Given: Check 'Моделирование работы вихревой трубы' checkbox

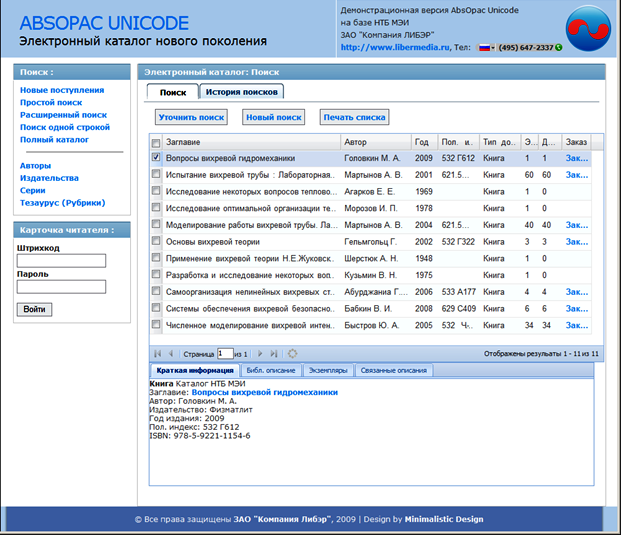Looking at the screenshot, I should pos(156,224).
